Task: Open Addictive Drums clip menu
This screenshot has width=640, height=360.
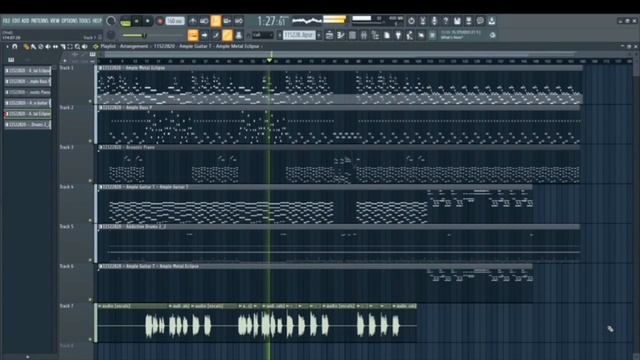Action: 100,227
